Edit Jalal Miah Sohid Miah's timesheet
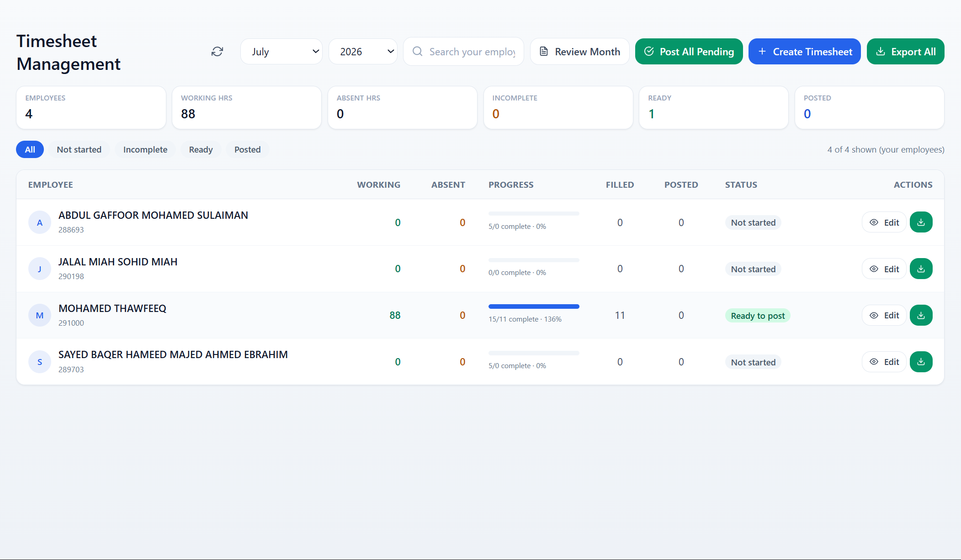The width and height of the screenshot is (961, 560). pyautogui.click(x=884, y=269)
